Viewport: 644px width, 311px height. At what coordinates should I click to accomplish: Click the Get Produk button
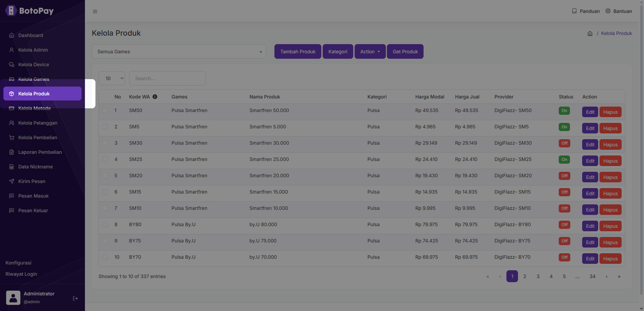(x=405, y=52)
